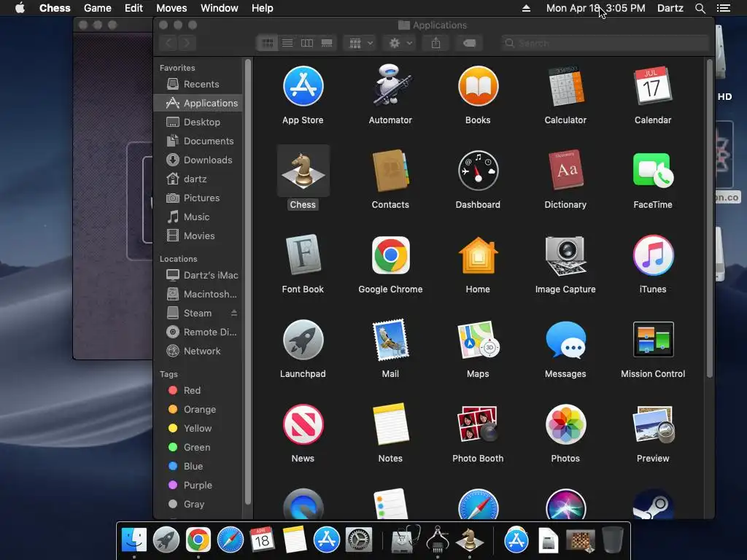Open the Books app icon
Image resolution: width=747 pixels, height=560 pixels.
(478, 87)
